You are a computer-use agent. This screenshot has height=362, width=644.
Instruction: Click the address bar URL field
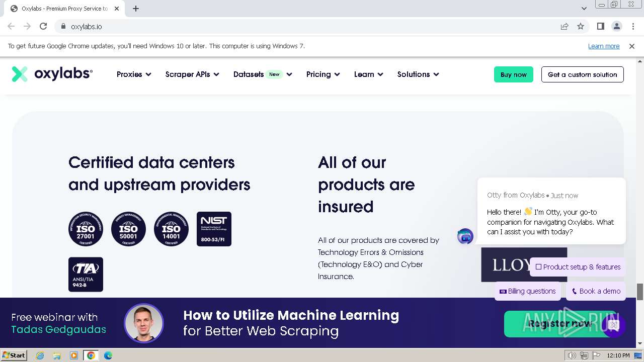pyautogui.click(x=312, y=26)
